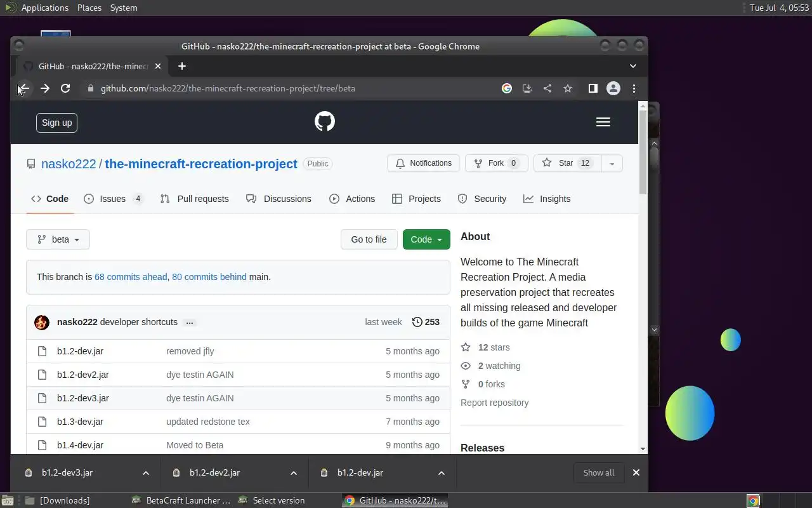This screenshot has height=508, width=812.
Task: Click Chrome icon in system tray
Action: [x=753, y=501]
